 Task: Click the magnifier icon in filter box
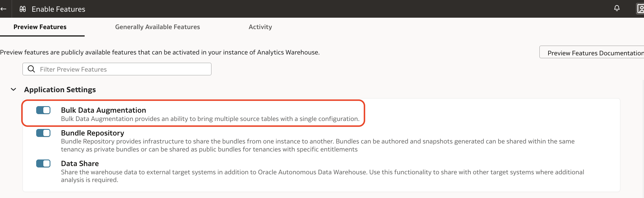tap(31, 69)
